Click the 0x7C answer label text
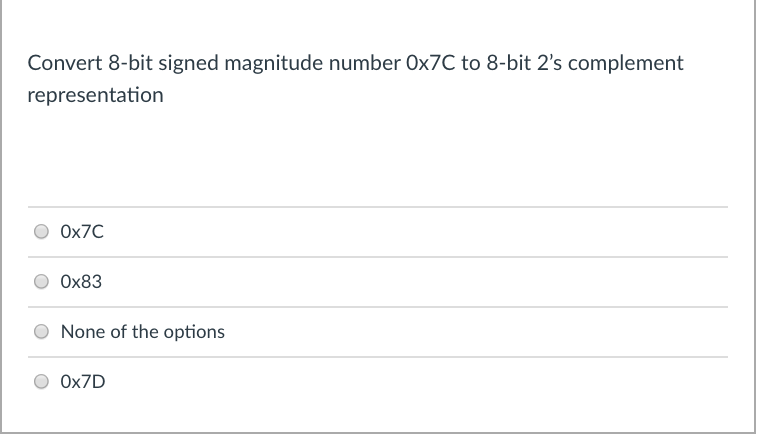 click(82, 232)
